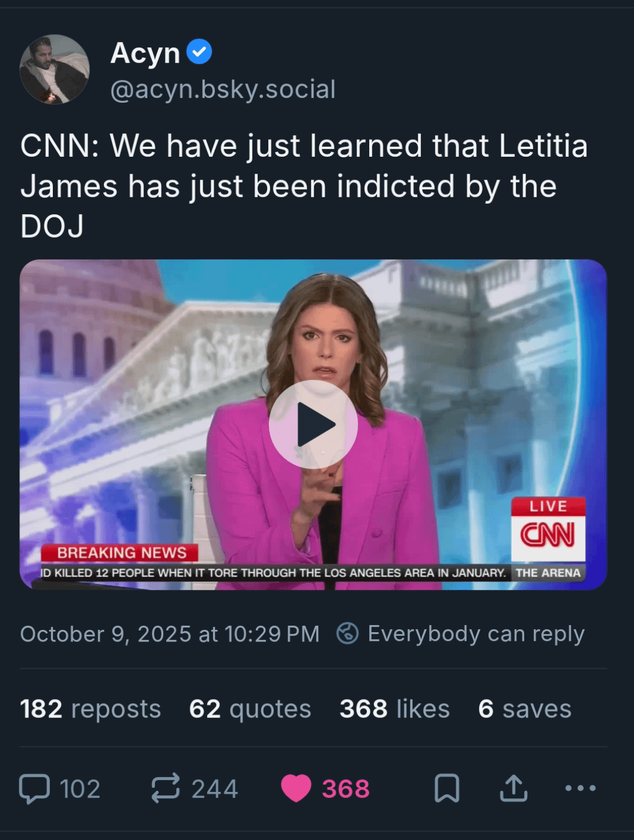Open the "Everybody can reply" text setting
This screenshot has width=634, height=840.
(x=476, y=634)
